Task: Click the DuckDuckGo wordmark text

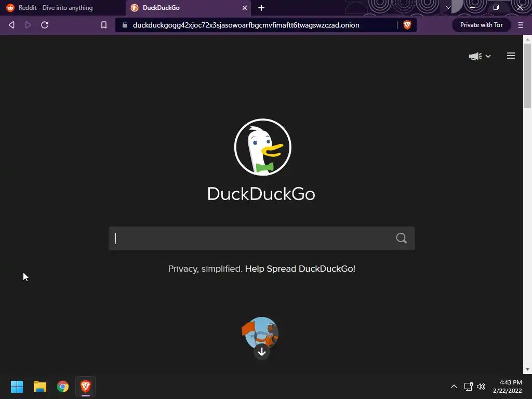Action: (261, 194)
